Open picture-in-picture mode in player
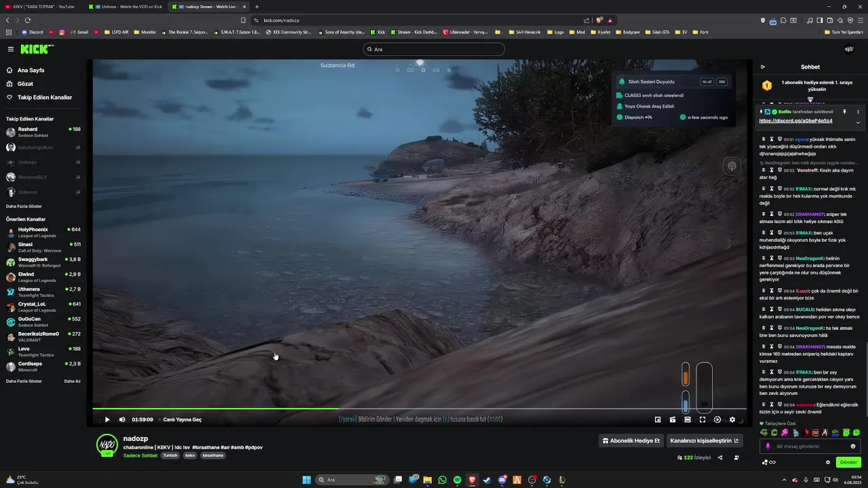868x488 pixels. pyautogui.click(x=658, y=420)
